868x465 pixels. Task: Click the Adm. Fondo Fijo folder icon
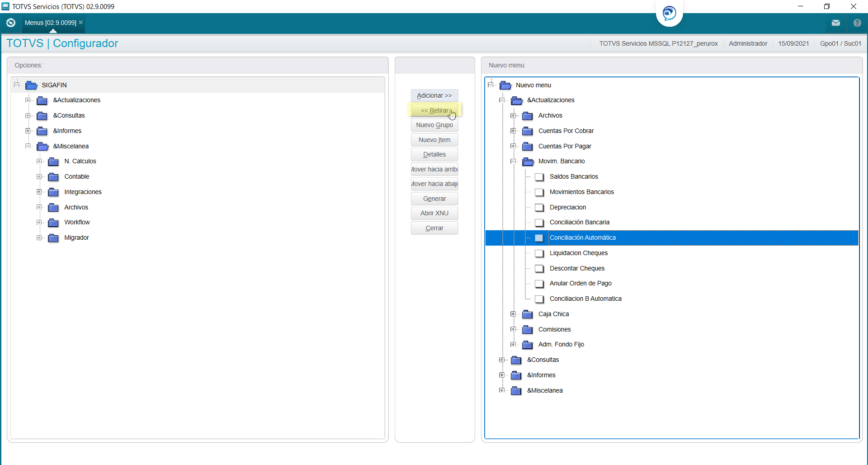click(528, 345)
